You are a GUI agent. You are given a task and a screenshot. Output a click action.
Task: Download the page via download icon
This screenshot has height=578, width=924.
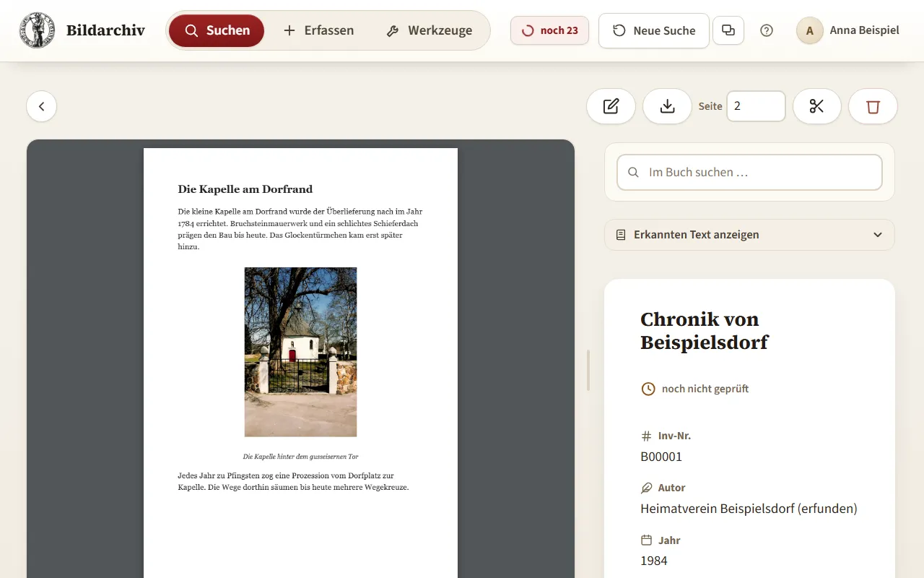667,106
